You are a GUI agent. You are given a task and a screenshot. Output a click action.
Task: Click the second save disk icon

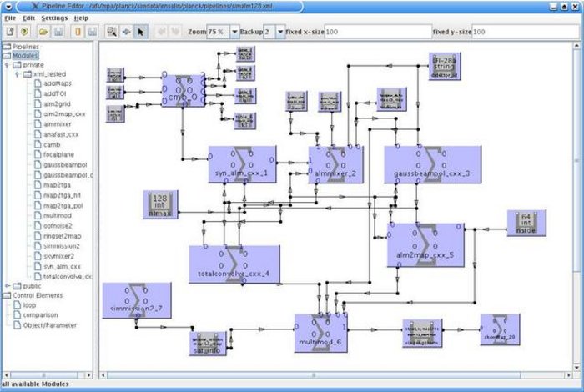pos(92,32)
